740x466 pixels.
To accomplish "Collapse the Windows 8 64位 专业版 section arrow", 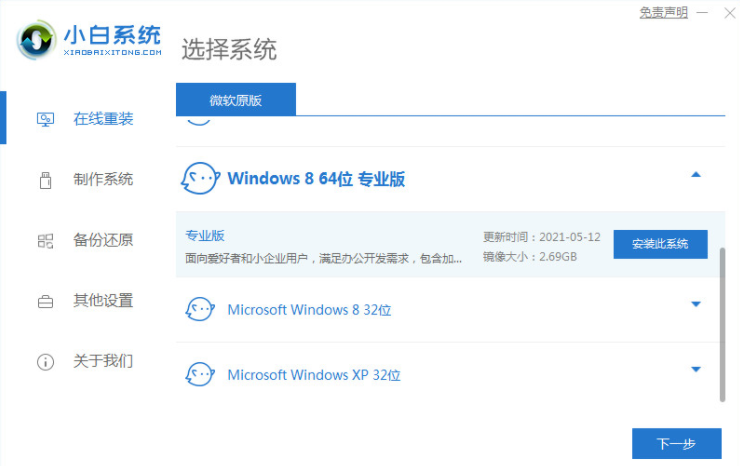I will [x=696, y=176].
